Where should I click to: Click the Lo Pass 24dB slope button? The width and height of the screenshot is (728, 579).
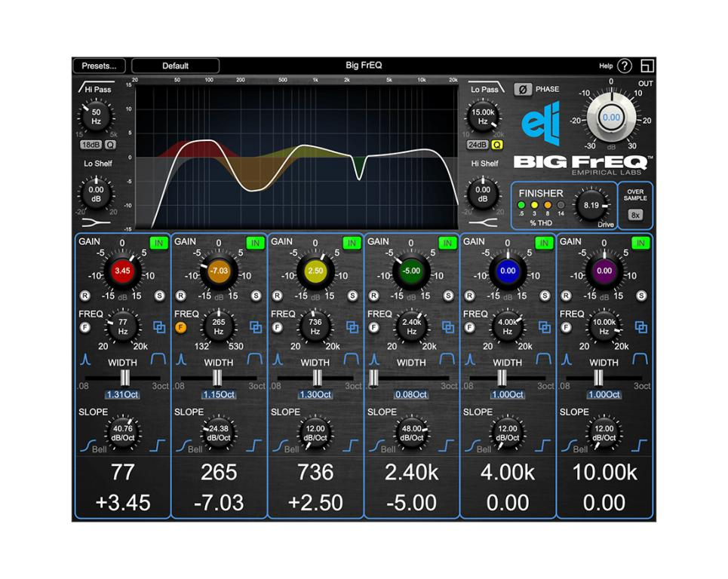point(477,145)
